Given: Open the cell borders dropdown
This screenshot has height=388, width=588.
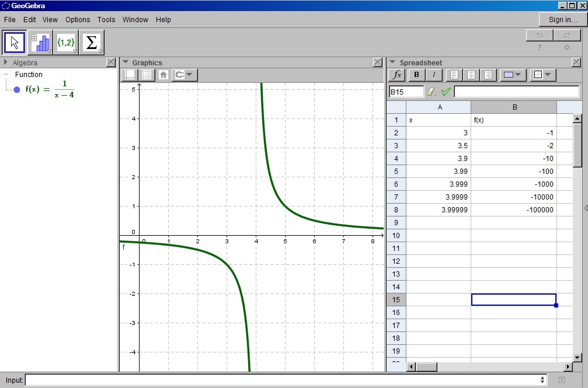Looking at the screenshot, I should (544, 75).
